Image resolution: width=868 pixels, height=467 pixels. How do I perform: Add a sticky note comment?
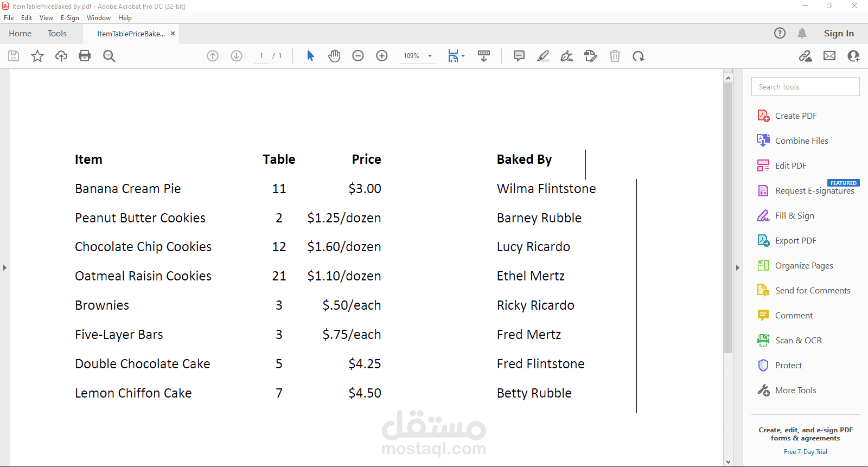519,56
